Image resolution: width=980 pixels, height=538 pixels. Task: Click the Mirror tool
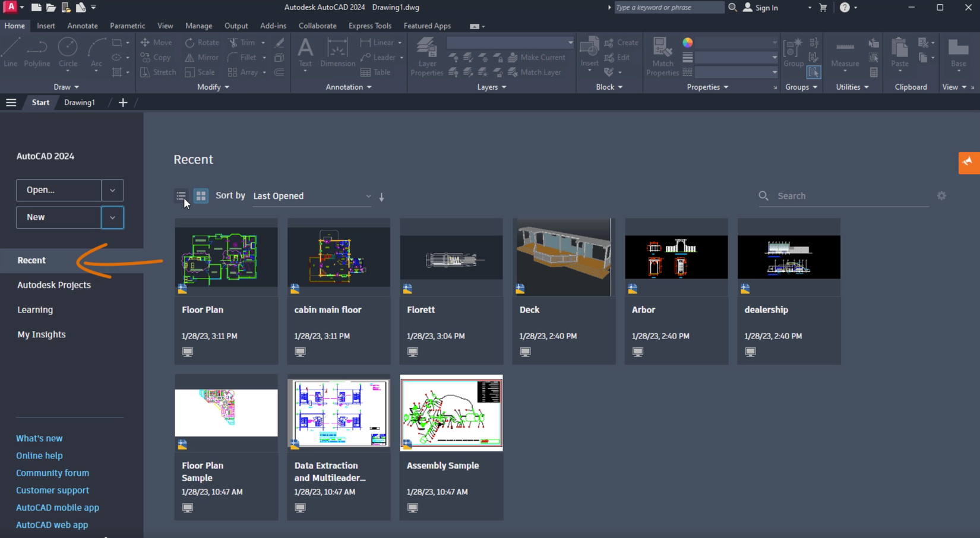click(x=202, y=58)
